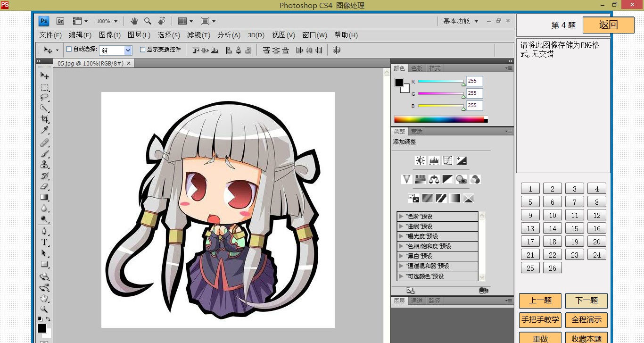
Task: Open the 颜色 panel options menu
Action: [509, 68]
